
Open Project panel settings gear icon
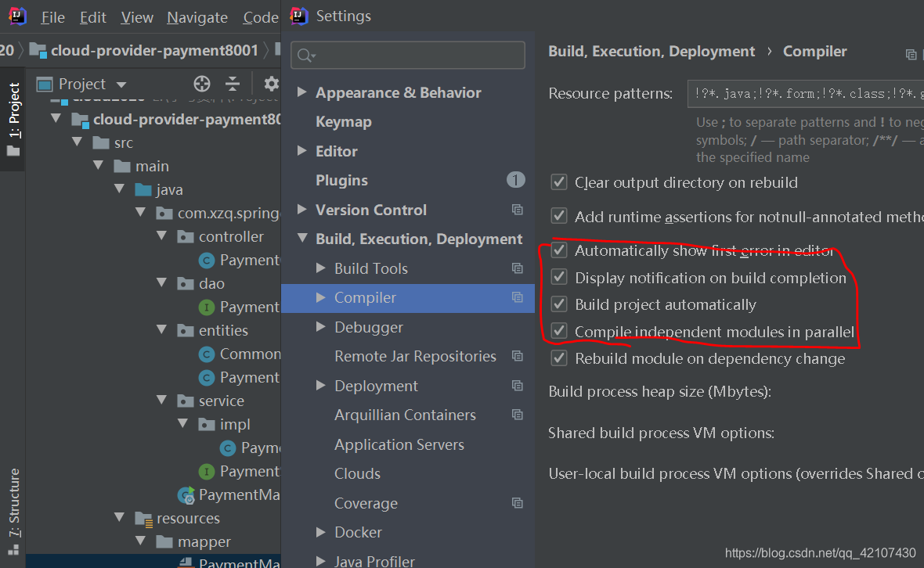[x=270, y=83]
